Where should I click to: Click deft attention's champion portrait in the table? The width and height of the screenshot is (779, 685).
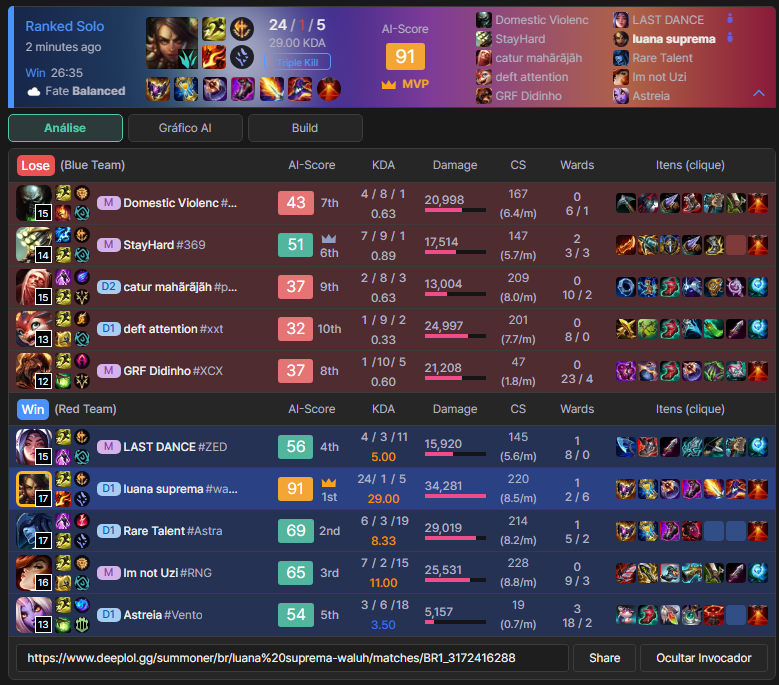tap(34, 329)
